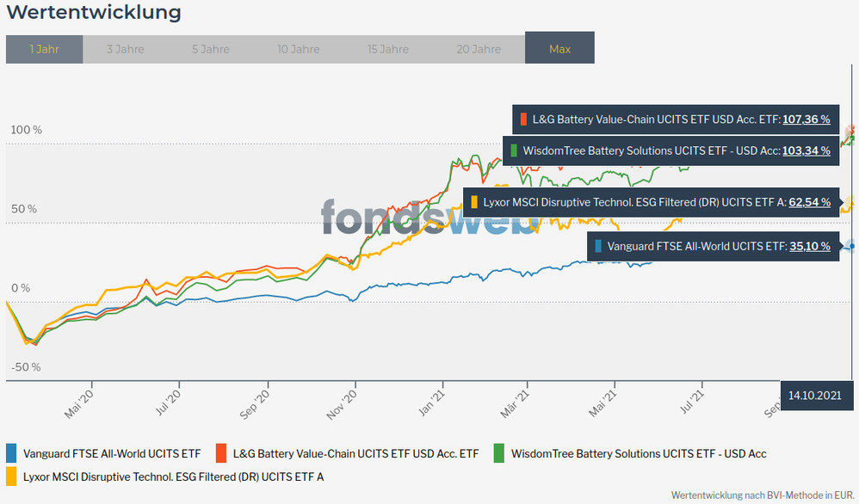Click orange L&G Battery legend square
The image size is (859, 504).
point(221,453)
